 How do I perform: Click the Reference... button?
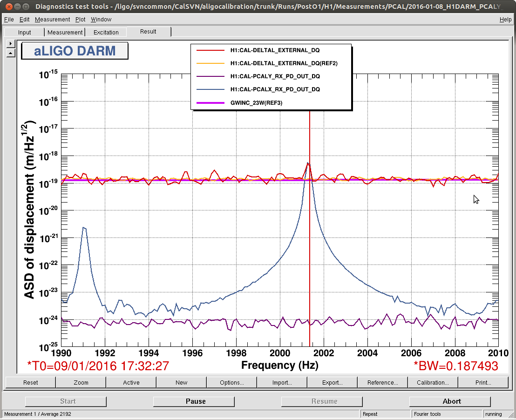(382, 383)
